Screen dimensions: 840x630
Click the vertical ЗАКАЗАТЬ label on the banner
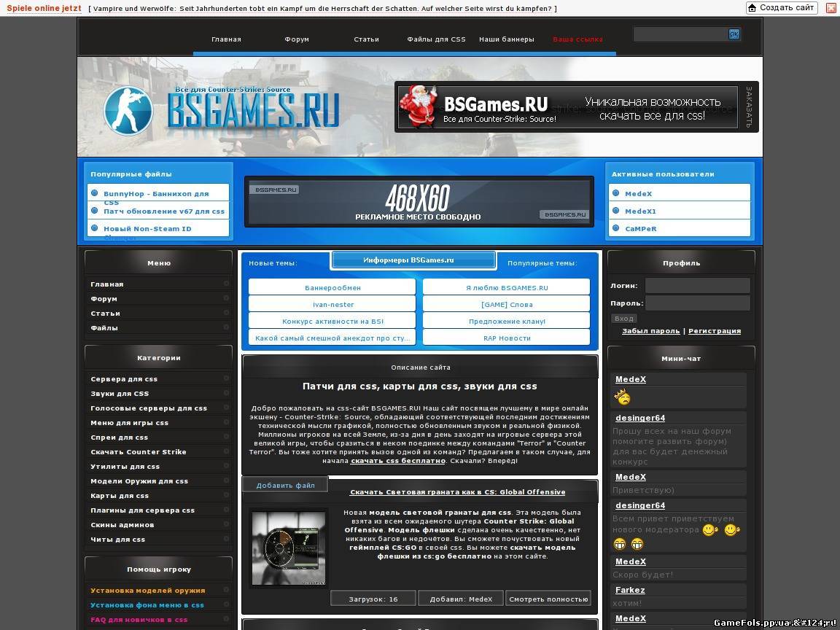tap(748, 106)
